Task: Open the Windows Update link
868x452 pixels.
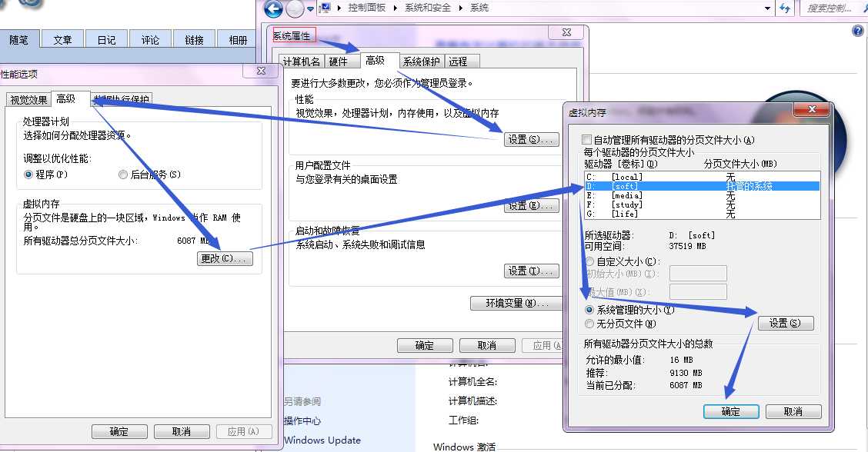Action: pos(322,440)
